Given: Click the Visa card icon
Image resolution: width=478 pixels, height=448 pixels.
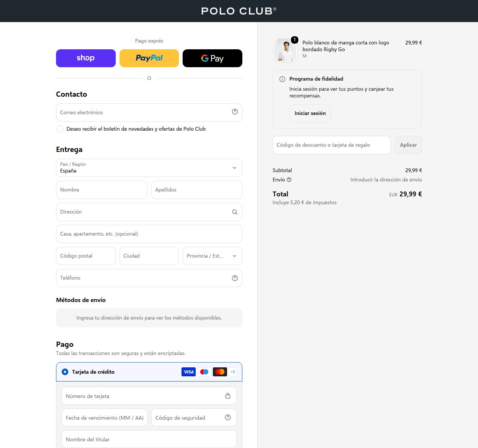Looking at the screenshot, I should pyautogui.click(x=189, y=372).
